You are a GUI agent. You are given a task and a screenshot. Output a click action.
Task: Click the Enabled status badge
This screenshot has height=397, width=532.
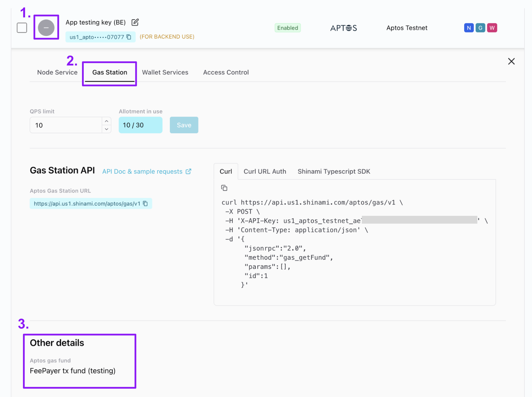tap(288, 28)
